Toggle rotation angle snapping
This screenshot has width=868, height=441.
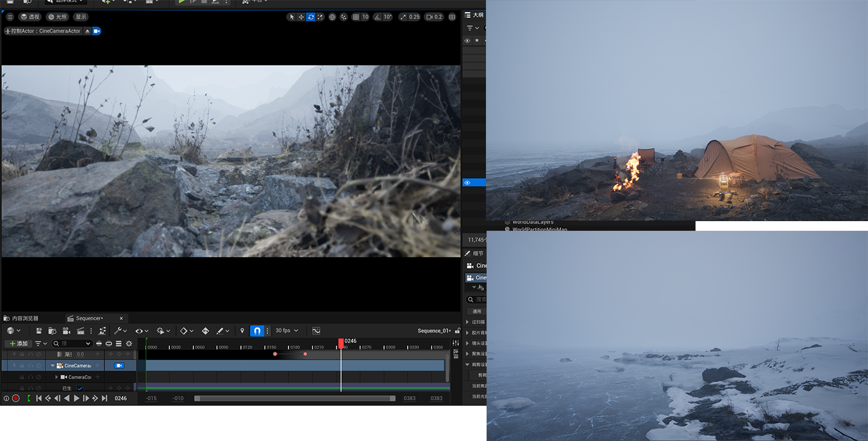pos(378,17)
